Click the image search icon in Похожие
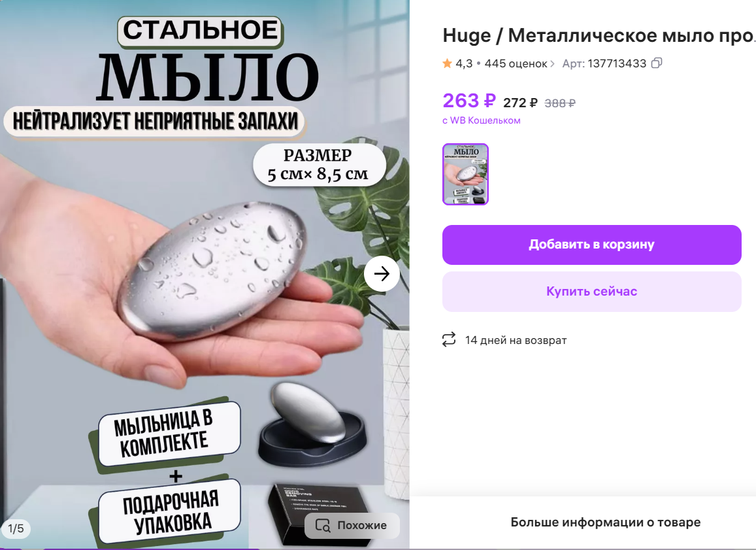The image size is (756, 550). (x=323, y=525)
